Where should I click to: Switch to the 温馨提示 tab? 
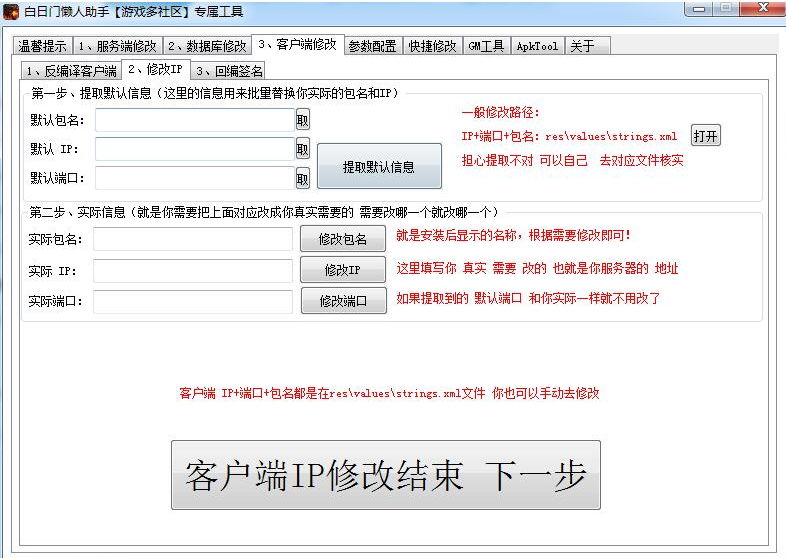click(x=42, y=46)
